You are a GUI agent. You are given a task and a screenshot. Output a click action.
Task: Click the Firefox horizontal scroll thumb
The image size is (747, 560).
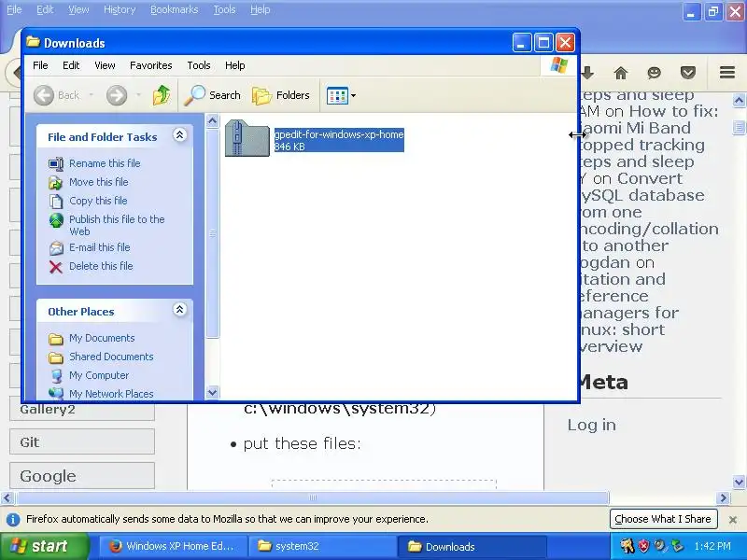pos(313,498)
